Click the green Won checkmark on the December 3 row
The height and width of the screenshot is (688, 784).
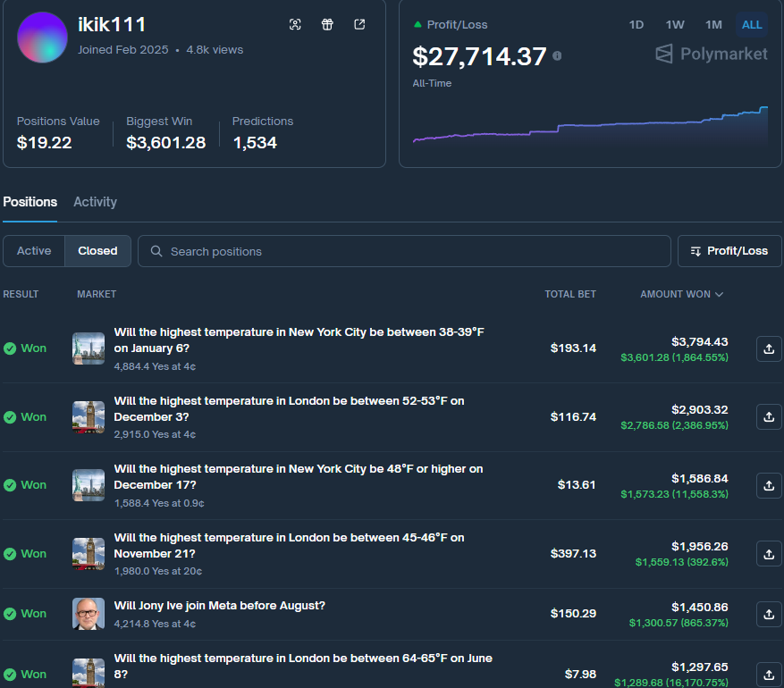[x=10, y=416]
